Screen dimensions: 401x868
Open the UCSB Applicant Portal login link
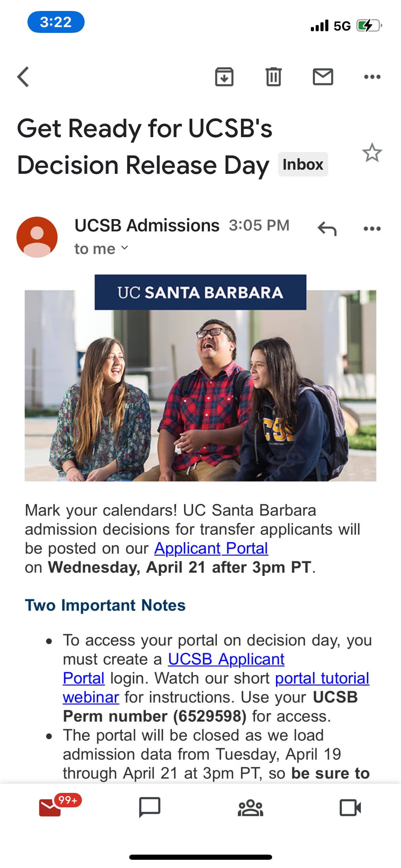[x=226, y=659]
